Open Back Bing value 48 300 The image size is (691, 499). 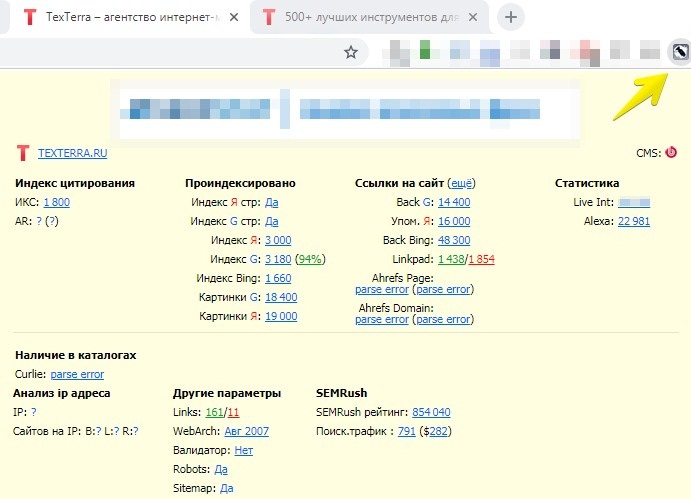[454, 240]
